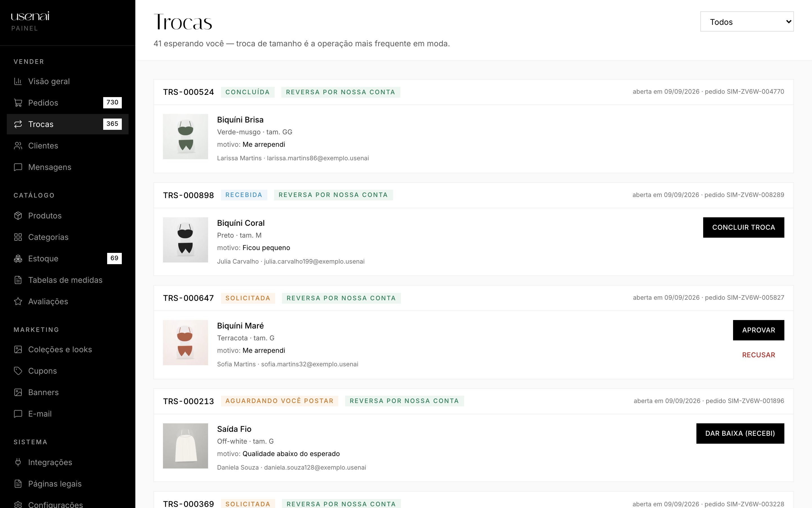Viewport: 812px width, 508px height.
Task: Click exchange ID TRS-000369
Action: (188, 504)
